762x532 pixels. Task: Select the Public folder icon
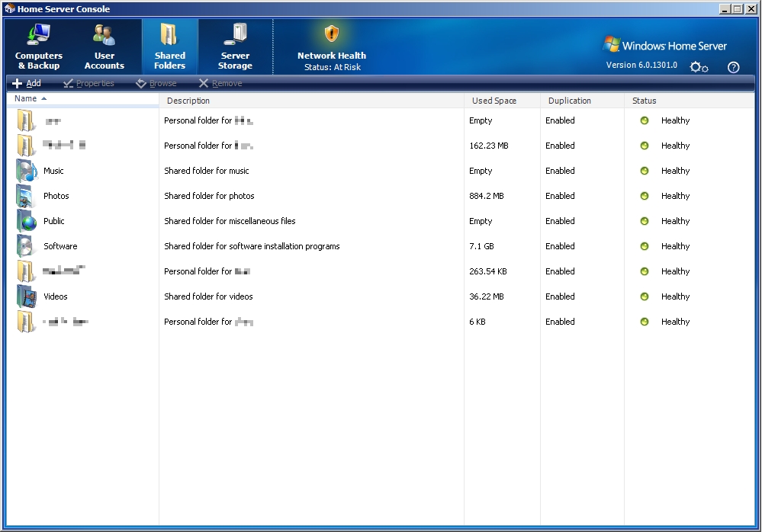point(27,221)
